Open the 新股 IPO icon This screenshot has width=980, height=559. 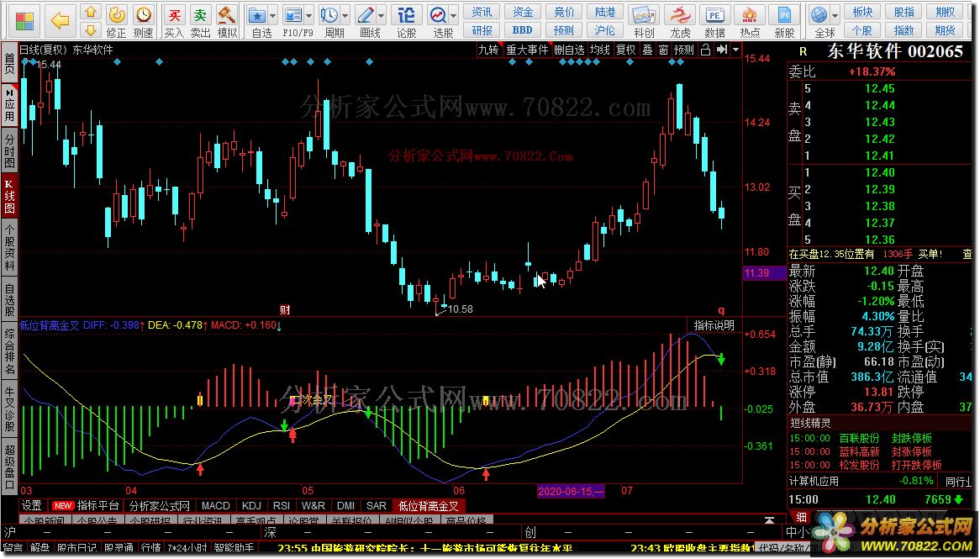point(784,15)
